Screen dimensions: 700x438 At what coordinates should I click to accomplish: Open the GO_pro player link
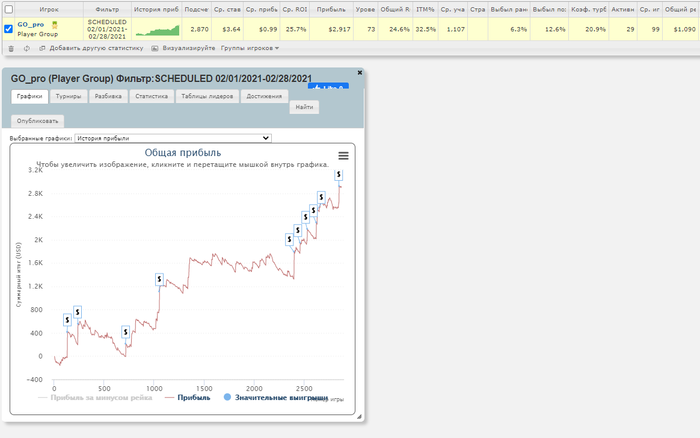click(x=31, y=25)
